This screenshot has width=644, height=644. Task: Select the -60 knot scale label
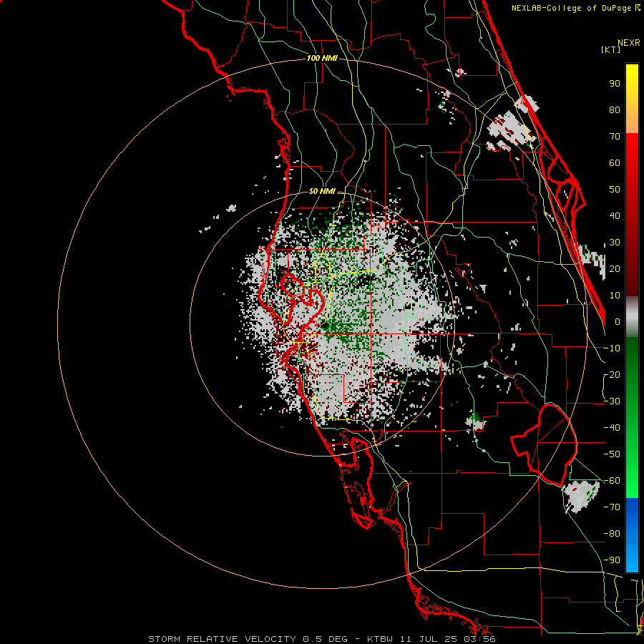(612, 481)
